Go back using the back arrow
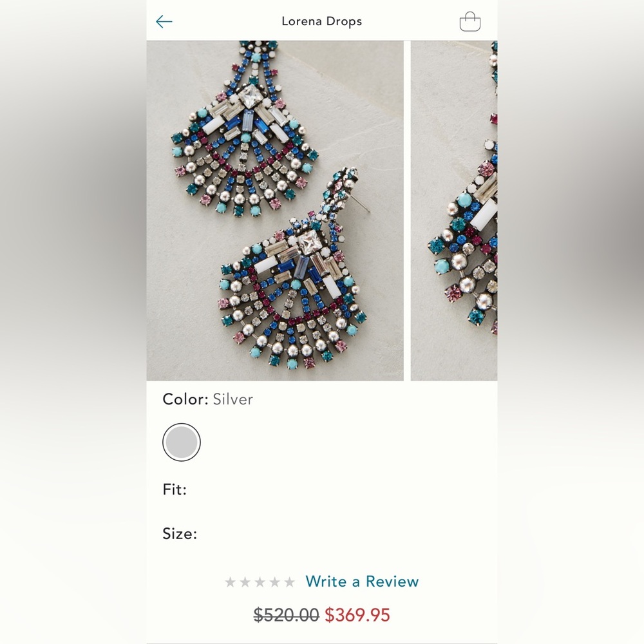 pyautogui.click(x=164, y=21)
